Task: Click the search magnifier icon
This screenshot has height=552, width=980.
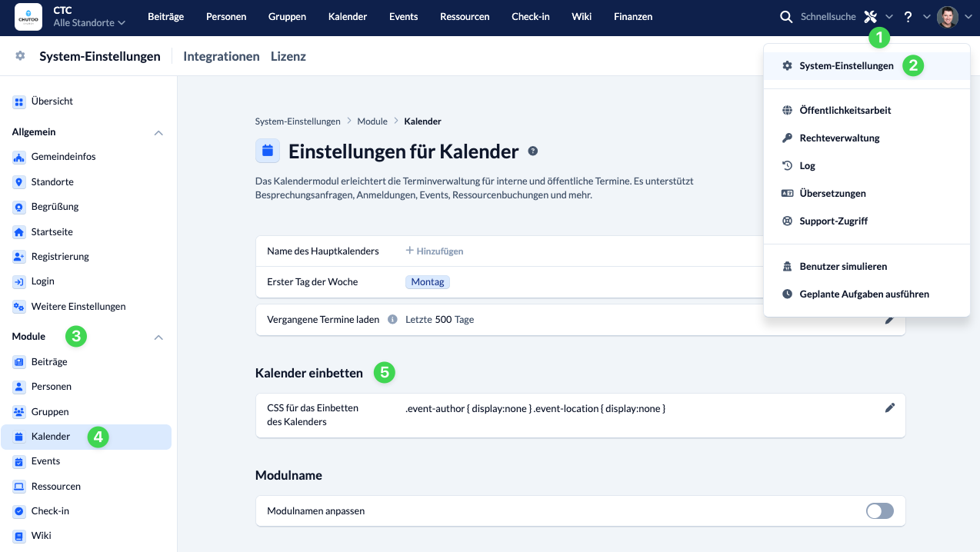Action: pyautogui.click(x=785, y=17)
